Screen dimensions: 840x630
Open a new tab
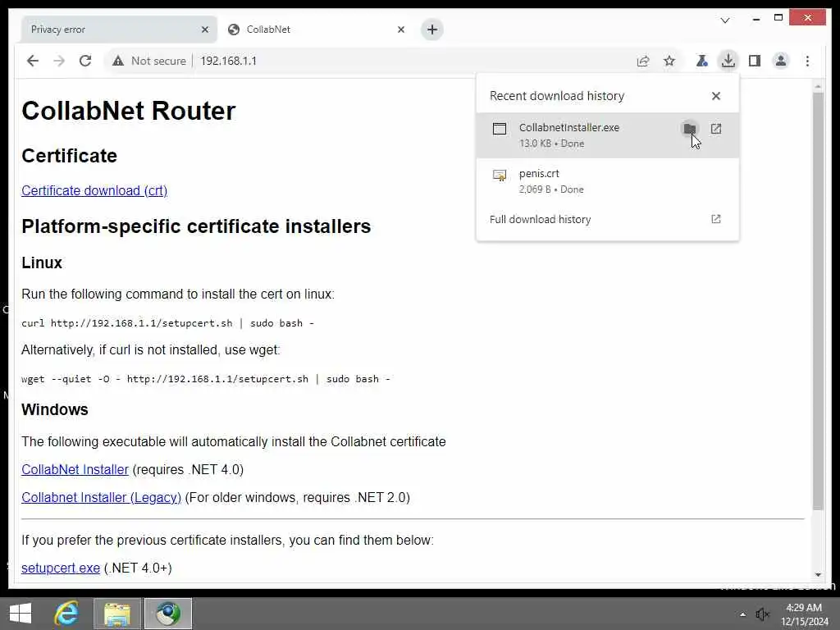[x=432, y=30]
